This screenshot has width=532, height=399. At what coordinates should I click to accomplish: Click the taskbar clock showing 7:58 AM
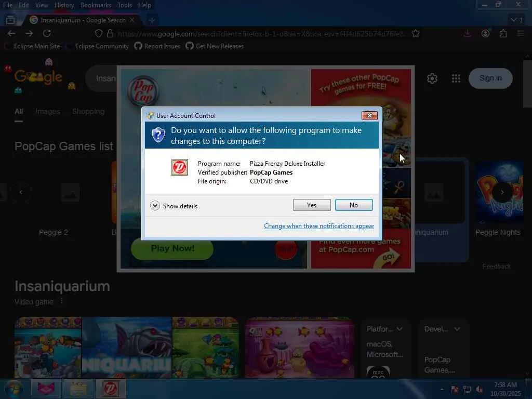click(x=505, y=389)
